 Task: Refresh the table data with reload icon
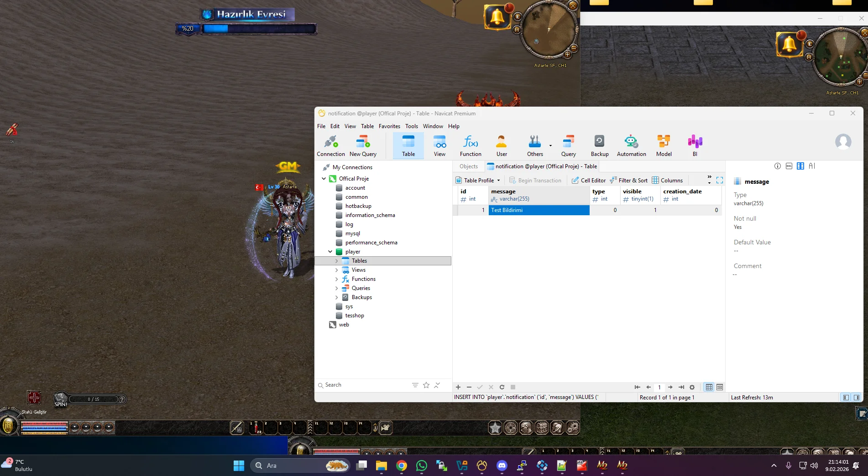pos(502,387)
